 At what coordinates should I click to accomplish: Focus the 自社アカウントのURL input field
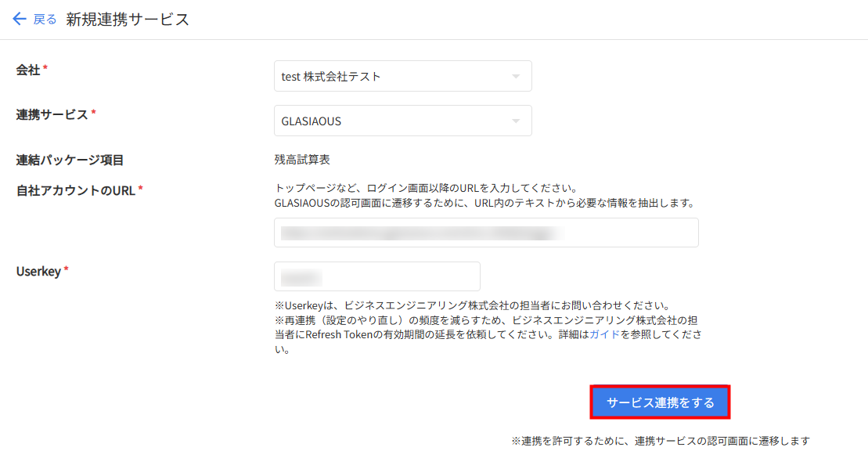486,233
